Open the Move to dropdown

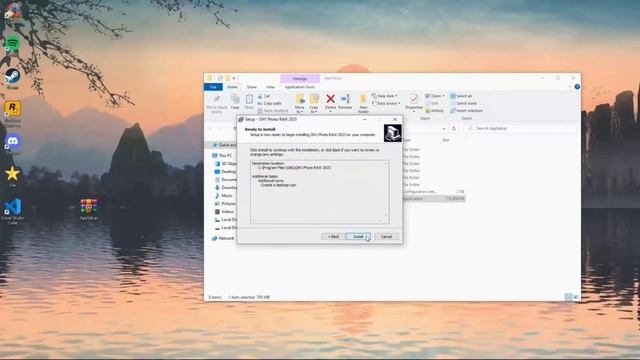click(x=300, y=104)
